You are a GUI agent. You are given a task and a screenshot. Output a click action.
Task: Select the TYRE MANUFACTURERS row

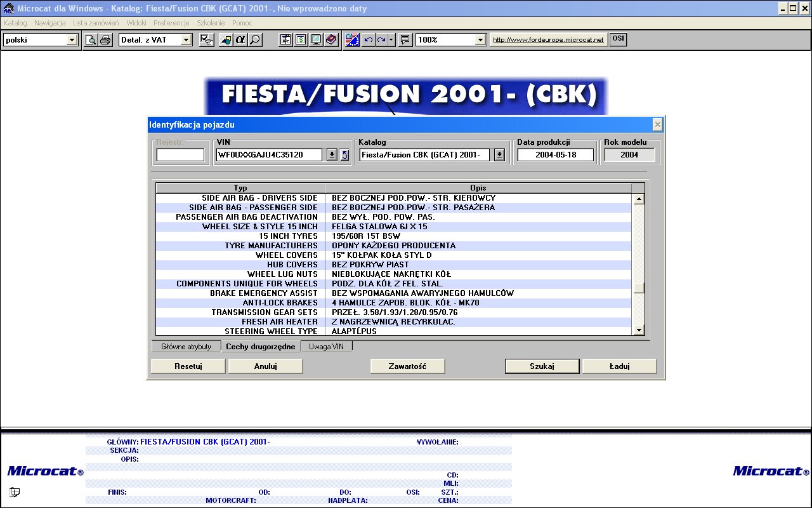(x=394, y=246)
